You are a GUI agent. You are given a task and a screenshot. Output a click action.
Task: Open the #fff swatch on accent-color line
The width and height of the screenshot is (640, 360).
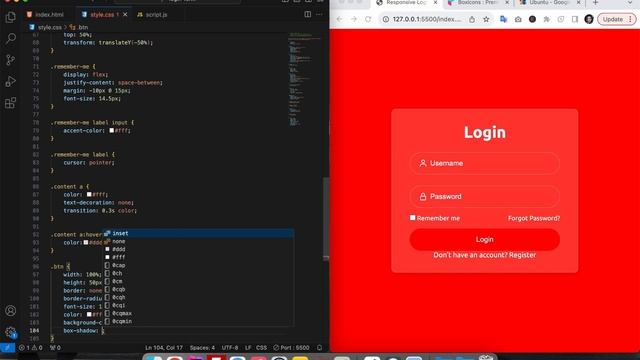coord(111,131)
